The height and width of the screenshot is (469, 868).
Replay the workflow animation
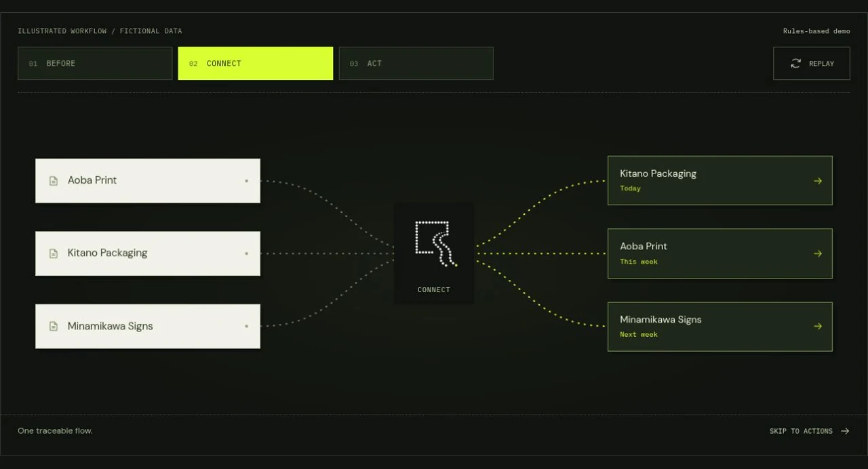pyautogui.click(x=812, y=63)
